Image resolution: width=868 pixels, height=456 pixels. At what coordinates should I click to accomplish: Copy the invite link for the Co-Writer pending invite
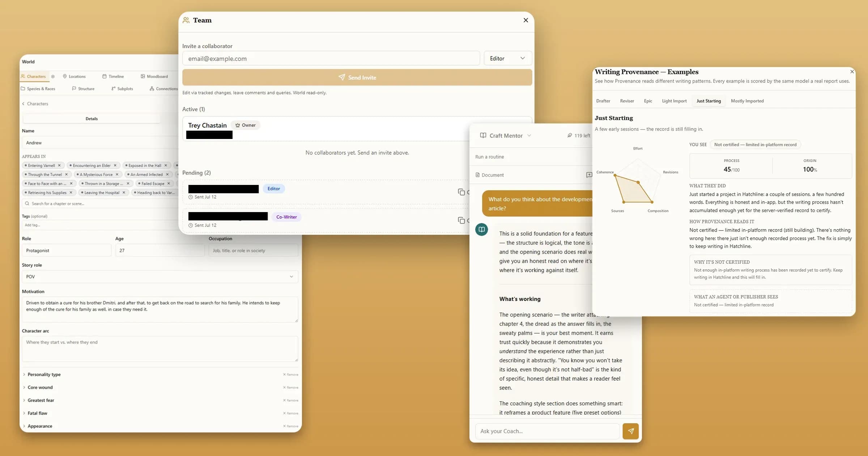pyautogui.click(x=461, y=220)
